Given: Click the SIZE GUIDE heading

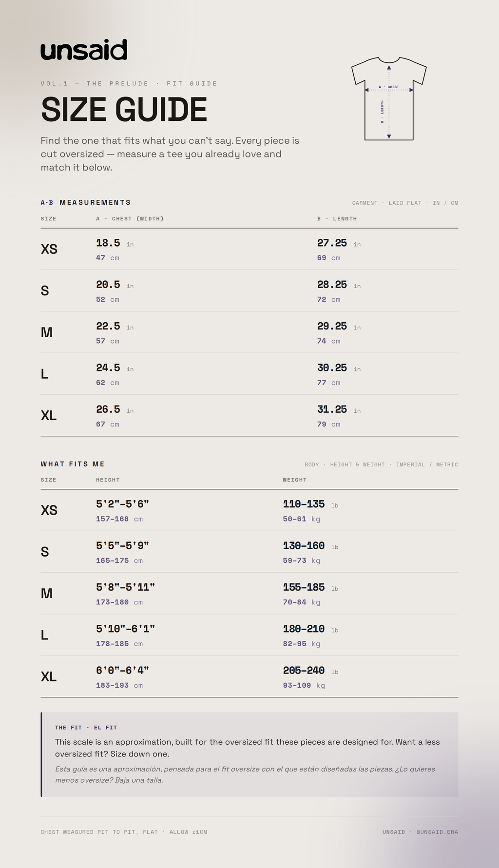Looking at the screenshot, I should coord(124,109).
